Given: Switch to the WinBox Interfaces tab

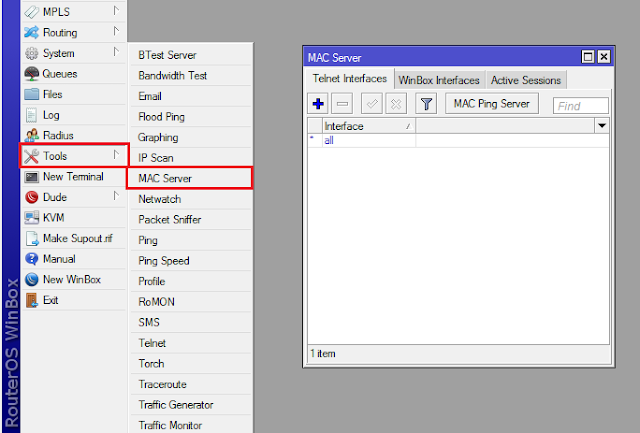Looking at the screenshot, I should point(439,80).
